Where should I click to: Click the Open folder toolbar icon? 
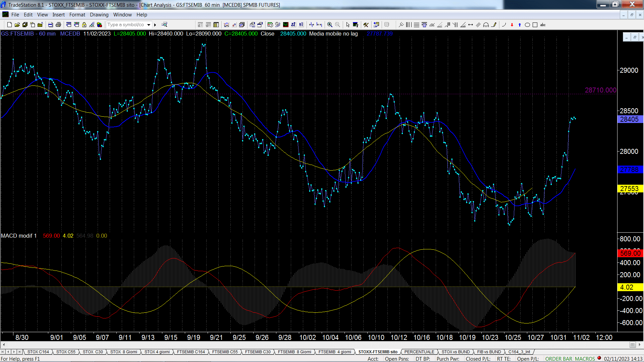tap(17, 25)
